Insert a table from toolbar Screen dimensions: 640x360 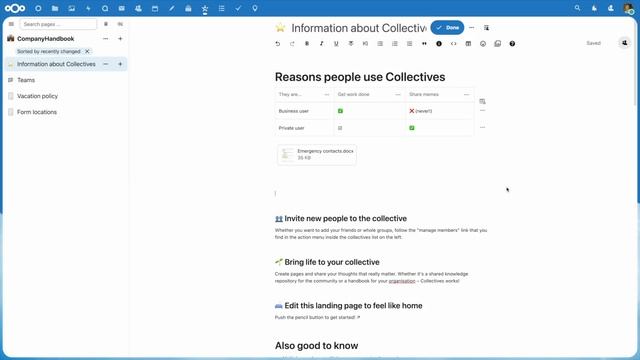[x=468, y=44]
